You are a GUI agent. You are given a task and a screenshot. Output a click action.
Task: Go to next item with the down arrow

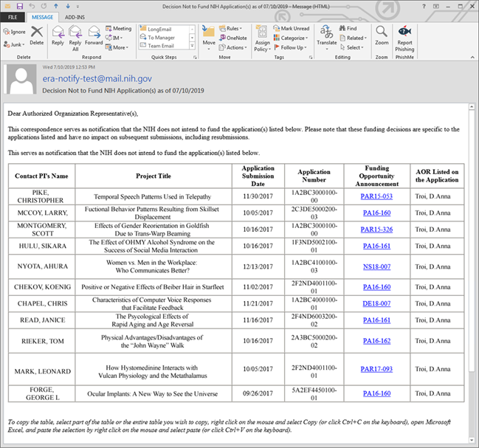point(68,6)
